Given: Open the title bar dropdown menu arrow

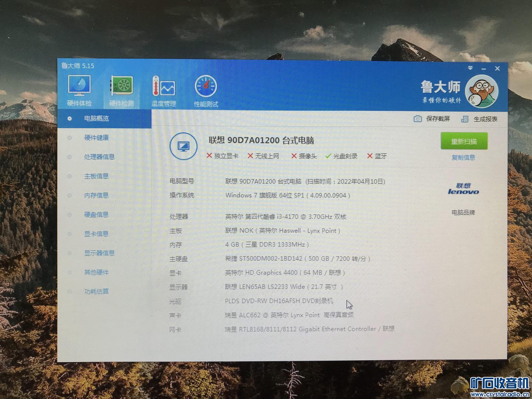Looking at the screenshot, I should (x=470, y=68).
